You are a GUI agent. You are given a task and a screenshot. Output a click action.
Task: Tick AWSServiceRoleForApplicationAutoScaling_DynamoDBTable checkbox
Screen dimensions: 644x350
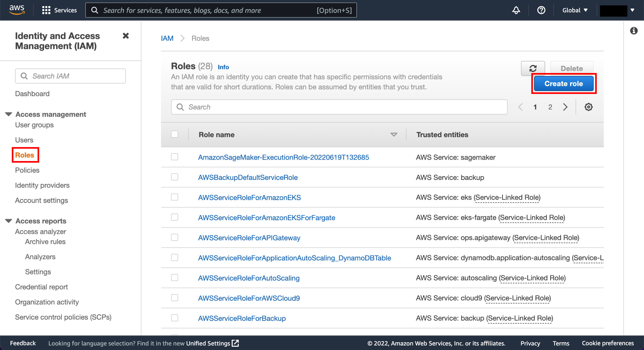(x=175, y=257)
